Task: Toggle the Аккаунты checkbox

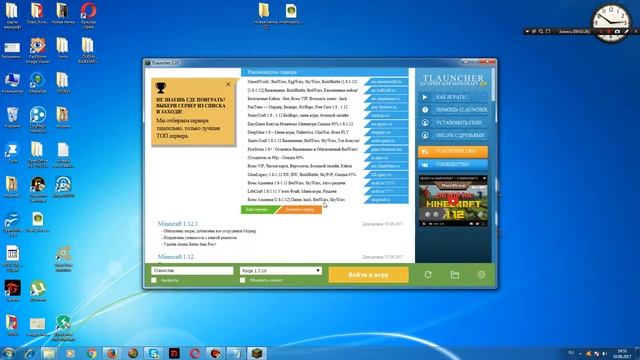Action: tap(154, 280)
